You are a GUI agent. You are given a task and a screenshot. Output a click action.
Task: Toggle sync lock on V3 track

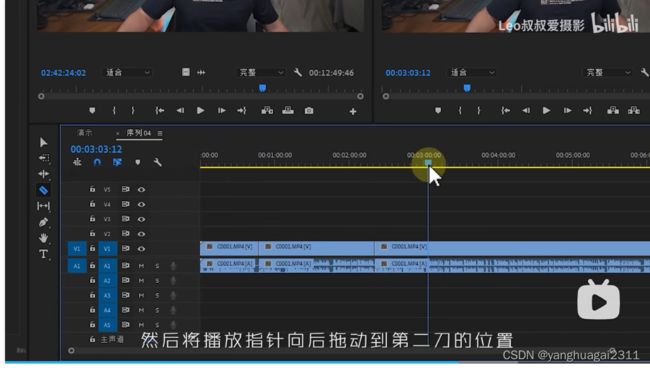click(x=125, y=219)
